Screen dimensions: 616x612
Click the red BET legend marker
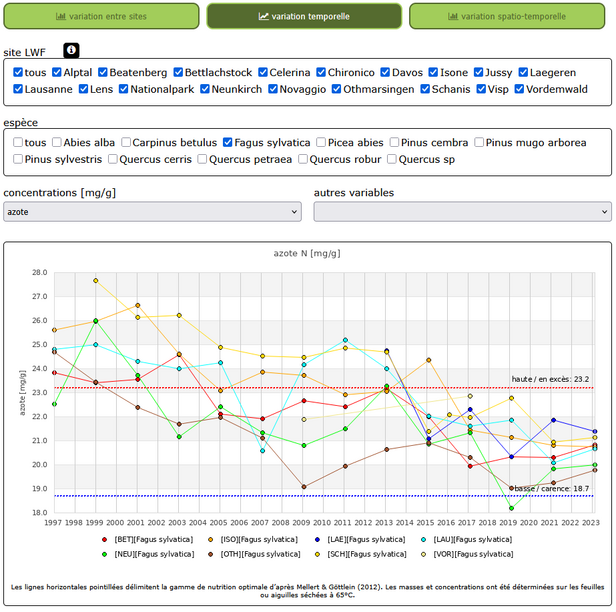[105, 539]
